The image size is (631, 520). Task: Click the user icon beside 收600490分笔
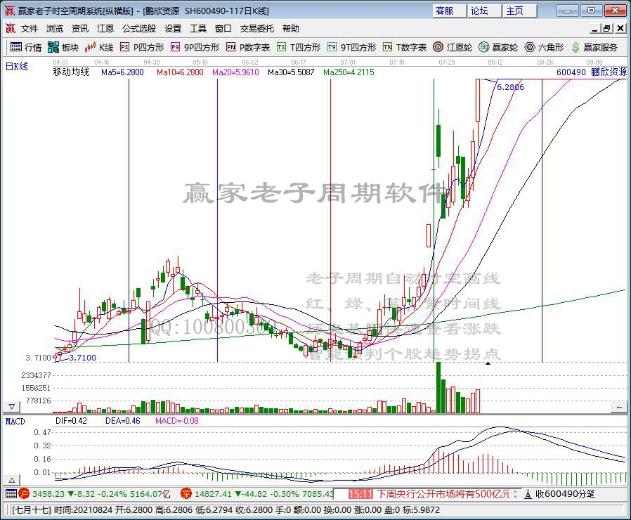528,494
